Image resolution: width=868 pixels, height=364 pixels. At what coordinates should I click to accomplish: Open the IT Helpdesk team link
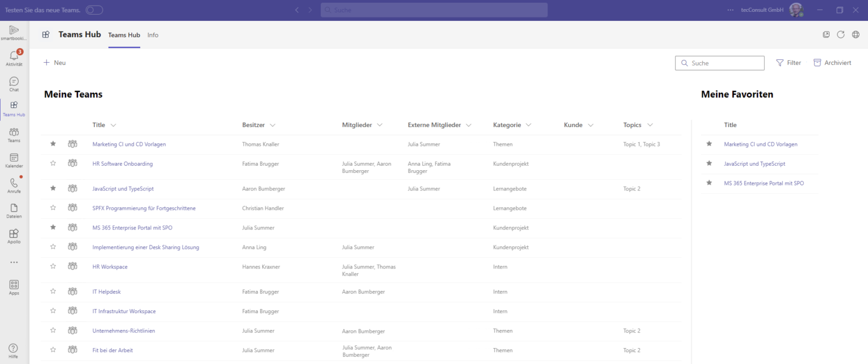point(107,292)
